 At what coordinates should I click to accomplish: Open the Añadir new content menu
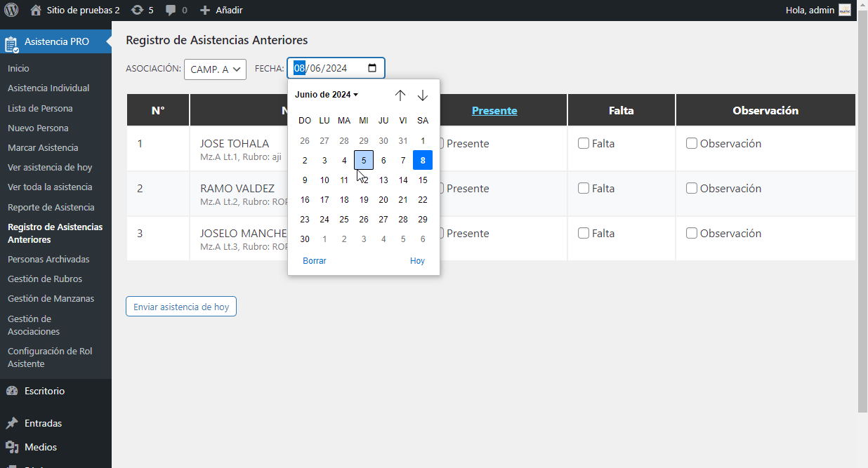(x=221, y=10)
